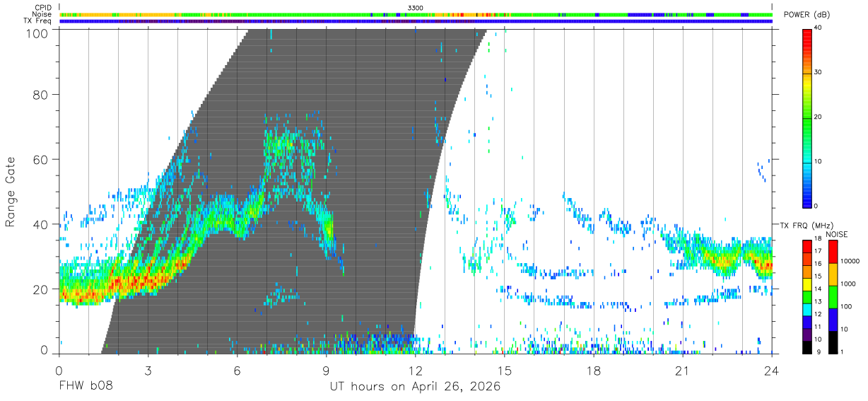Click the 1000 tick on the noise legend

click(847, 284)
